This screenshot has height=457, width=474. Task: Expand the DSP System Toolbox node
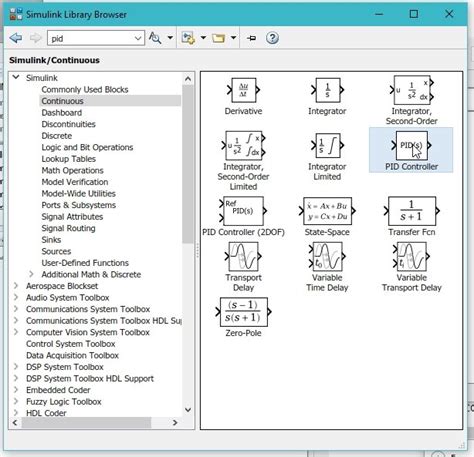click(16, 367)
